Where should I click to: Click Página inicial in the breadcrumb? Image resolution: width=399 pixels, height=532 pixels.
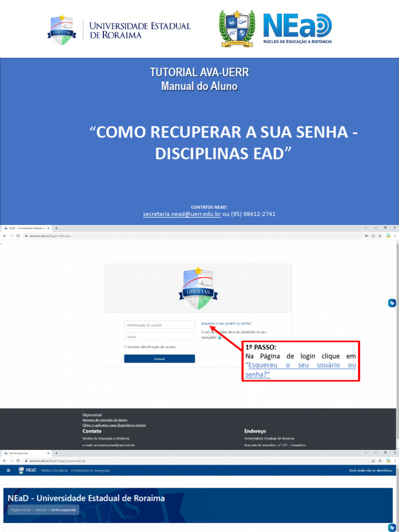[x=20, y=510]
